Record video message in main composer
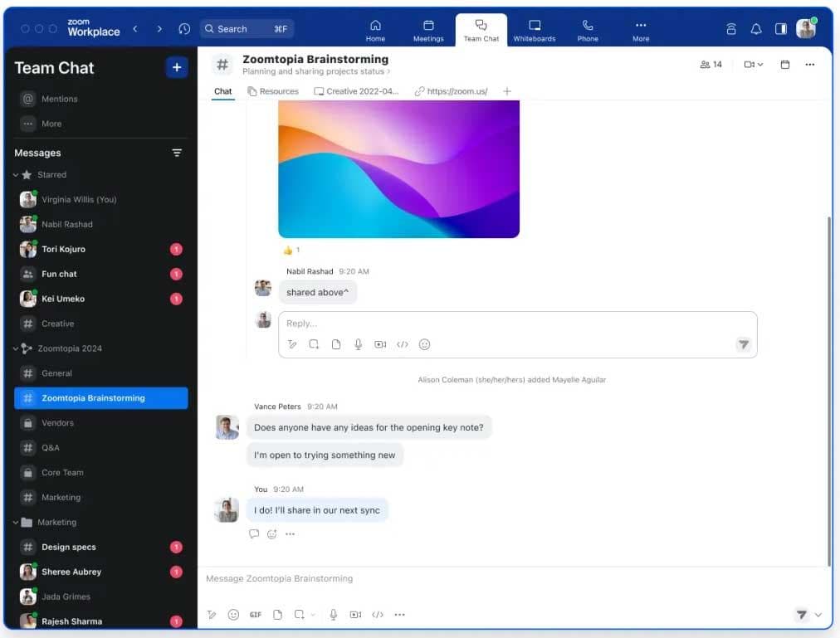Image resolution: width=840 pixels, height=638 pixels. pos(356,615)
